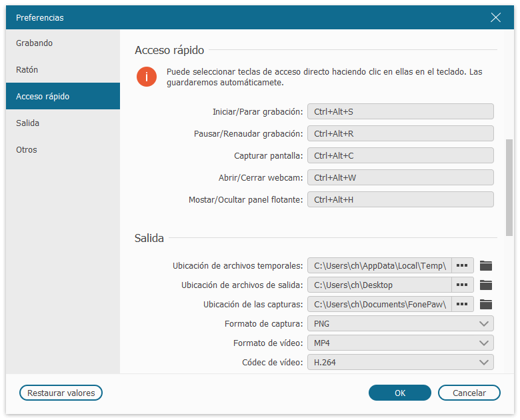The width and height of the screenshot is (520, 420).
Task: Confirm with the OK button
Action: pos(400,393)
